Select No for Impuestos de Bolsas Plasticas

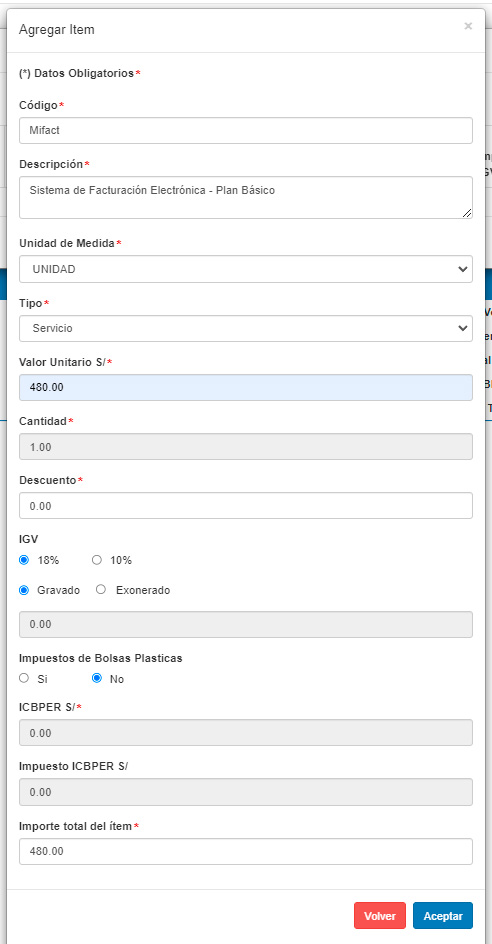96,678
